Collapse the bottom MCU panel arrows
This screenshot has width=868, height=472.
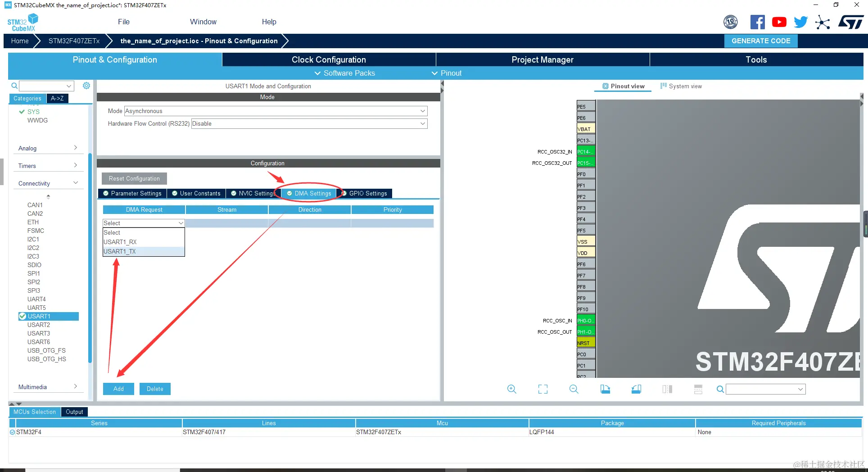[15, 404]
